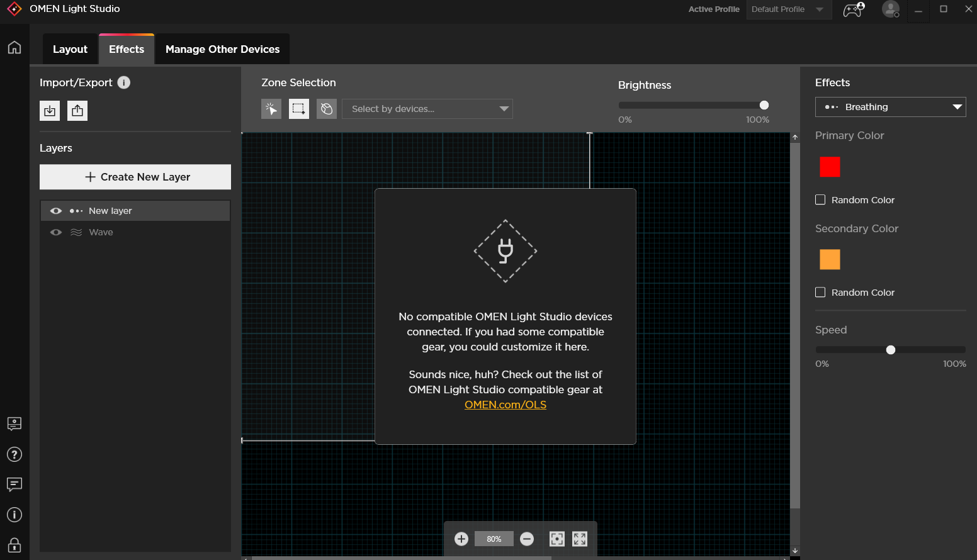Switch to the Layout tab
This screenshot has height=560, width=977.
point(70,49)
